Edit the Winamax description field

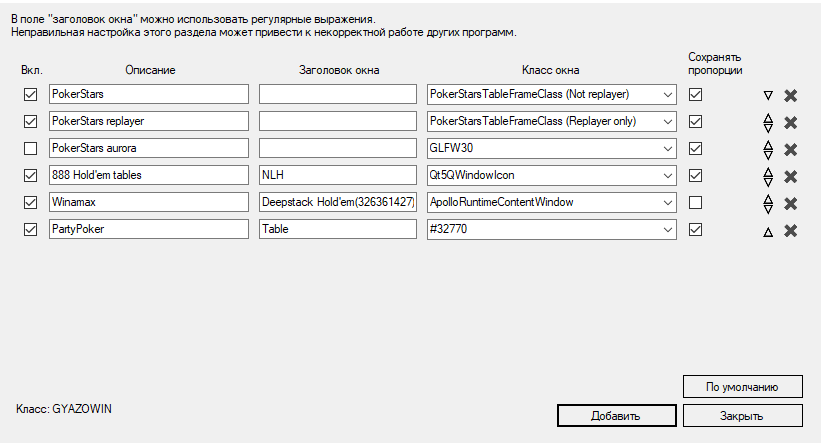[x=149, y=202]
